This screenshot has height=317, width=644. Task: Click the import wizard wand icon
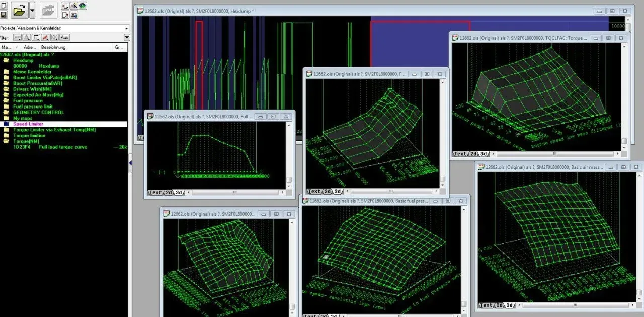74,6
